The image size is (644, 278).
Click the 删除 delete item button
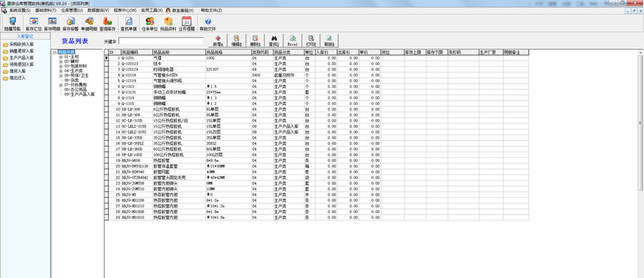255,41
